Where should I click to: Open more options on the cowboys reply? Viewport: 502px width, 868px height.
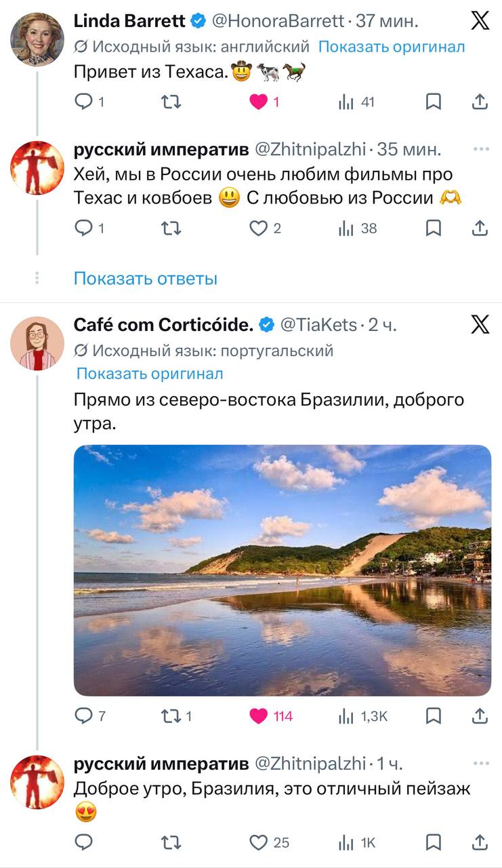tap(481, 149)
